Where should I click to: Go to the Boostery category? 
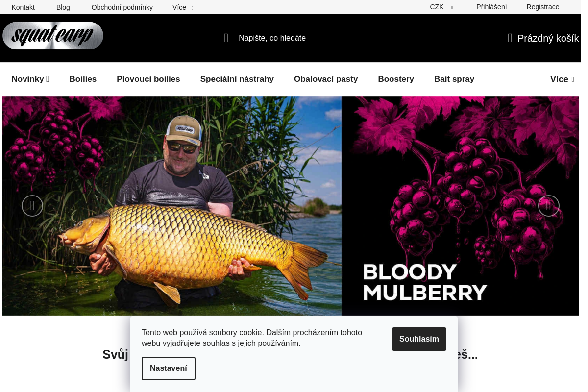coord(396,79)
